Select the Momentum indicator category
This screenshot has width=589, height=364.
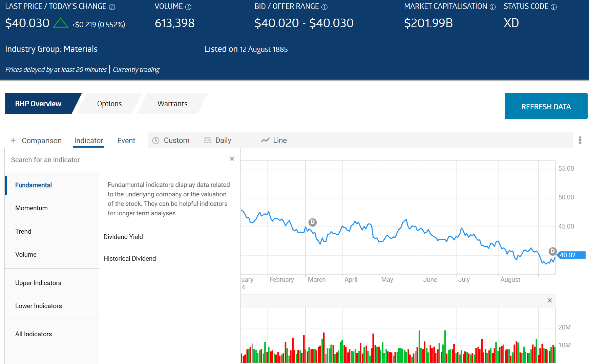pos(52,208)
